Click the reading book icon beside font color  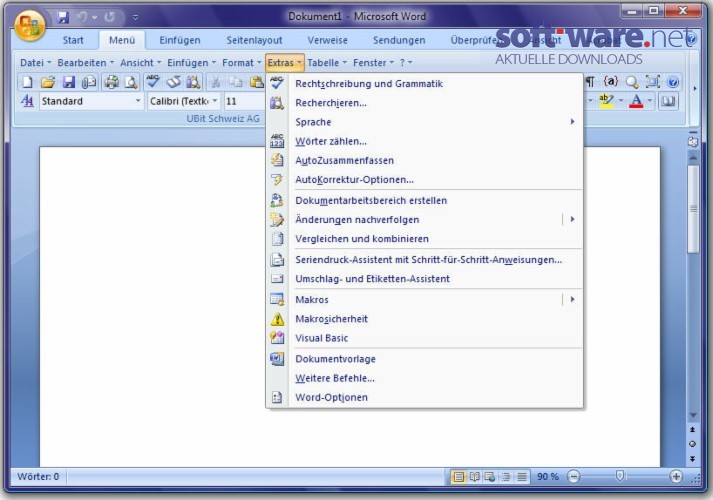[668, 101]
